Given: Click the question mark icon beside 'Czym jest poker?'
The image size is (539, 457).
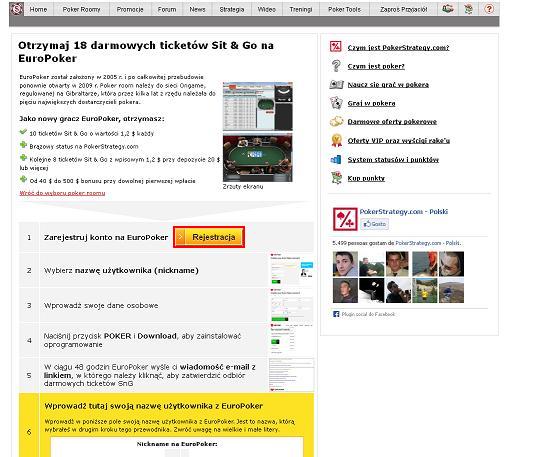Looking at the screenshot, I should (x=336, y=66).
